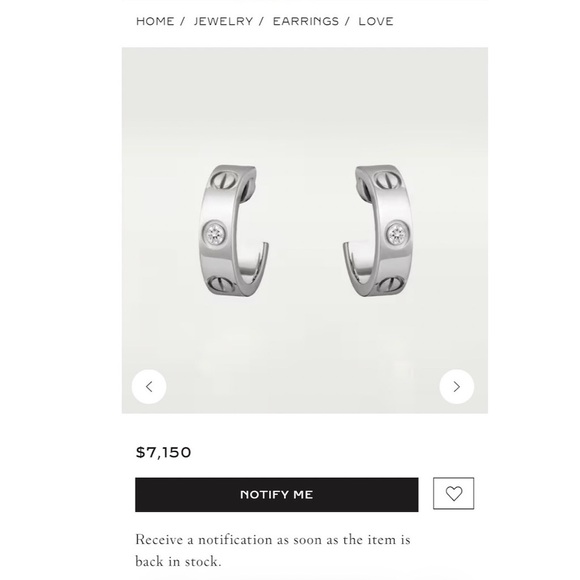Navigate to EARRINGS breadcrumb link
Image resolution: width=580 pixels, height=580 pixels.
pos(306,21)
